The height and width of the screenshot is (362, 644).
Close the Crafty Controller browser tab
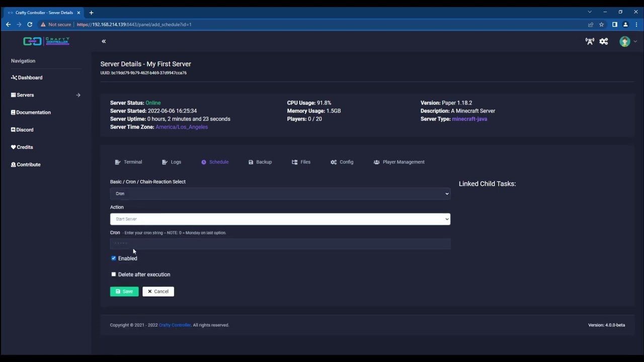coord(78,13)
